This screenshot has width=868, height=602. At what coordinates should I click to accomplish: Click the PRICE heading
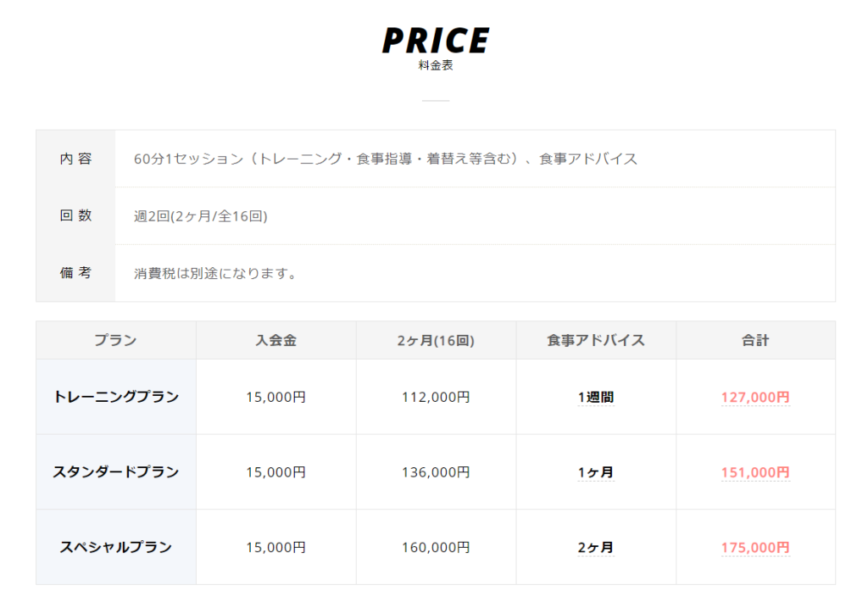point(436,40)
